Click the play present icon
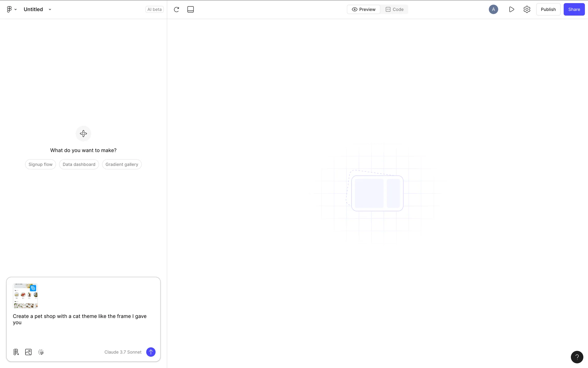 coord(511,10)
